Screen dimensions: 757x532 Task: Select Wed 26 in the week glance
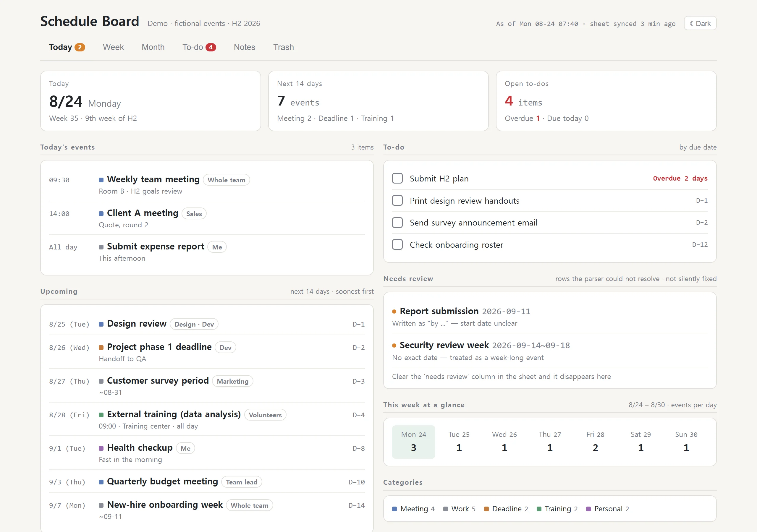(x=504, y=442)
